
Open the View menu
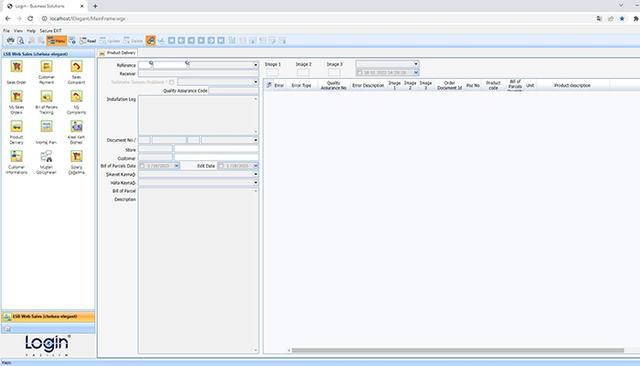(18, 31)
